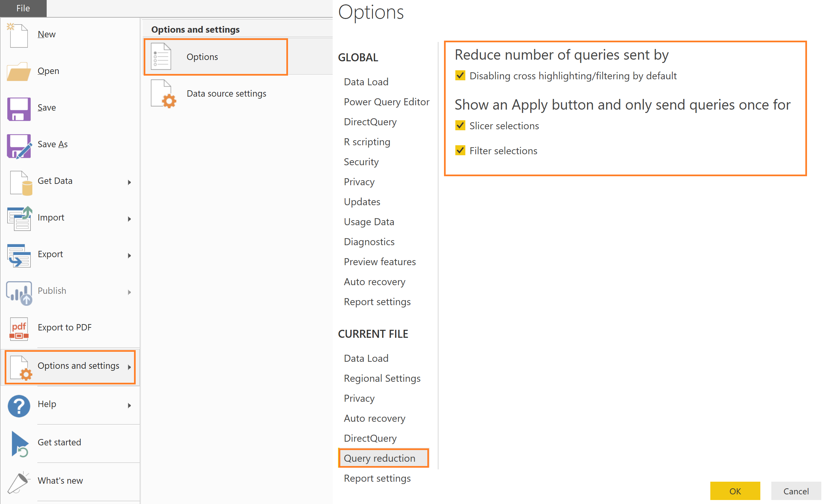Expand the Export submenu arrow
This screenshot has width=826, height=504.
pyautogui.click(x=129, y=255)
